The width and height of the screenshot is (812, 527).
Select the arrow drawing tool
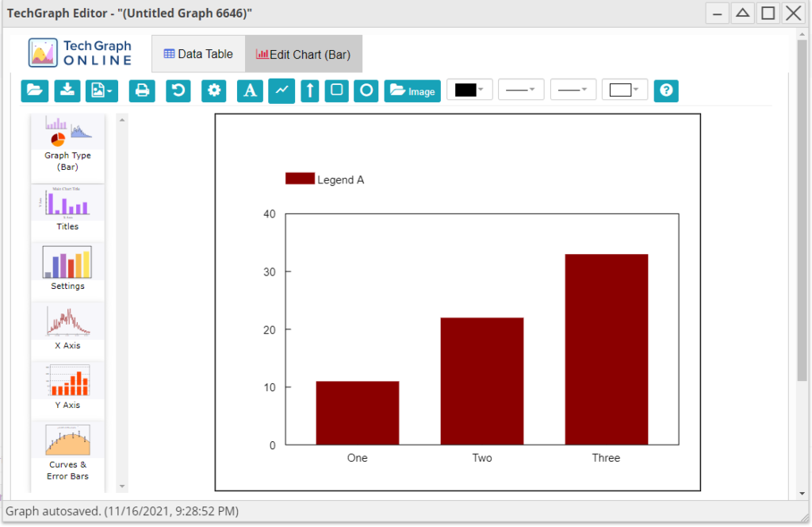[310, 90]
